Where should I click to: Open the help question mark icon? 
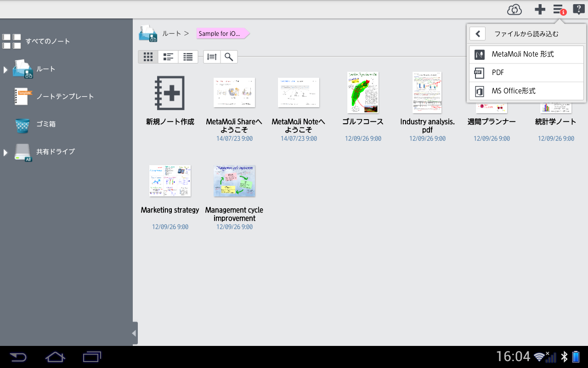(x=578, y=9)
